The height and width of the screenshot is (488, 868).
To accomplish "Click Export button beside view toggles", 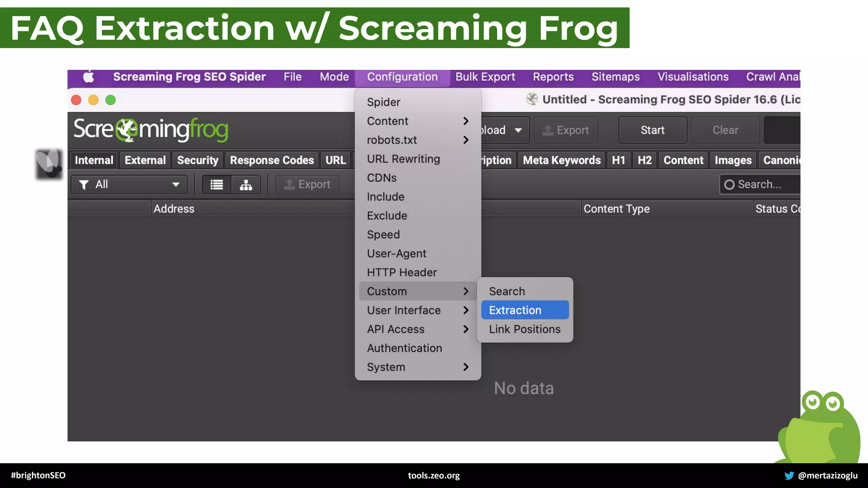I will pyautogui.click(x=307, y=184).
